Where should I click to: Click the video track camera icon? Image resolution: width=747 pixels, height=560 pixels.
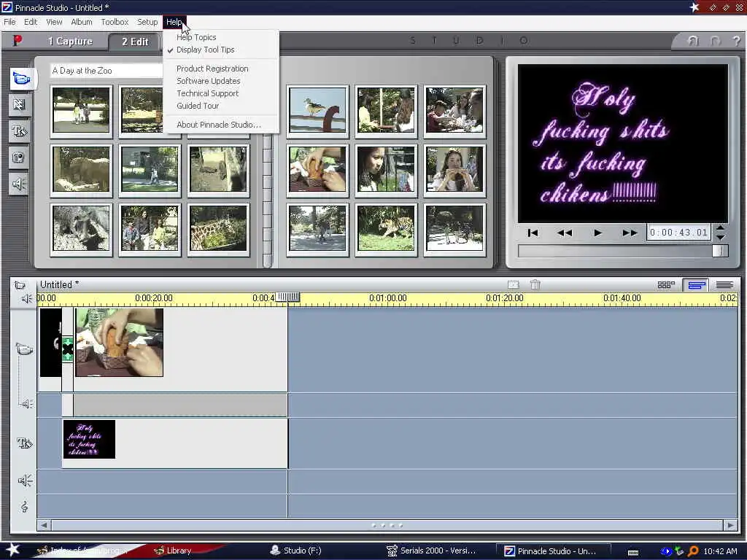click(24, 349)
